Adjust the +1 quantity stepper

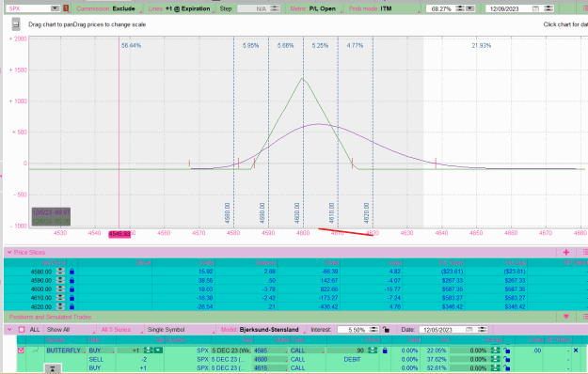coord(149,351)
